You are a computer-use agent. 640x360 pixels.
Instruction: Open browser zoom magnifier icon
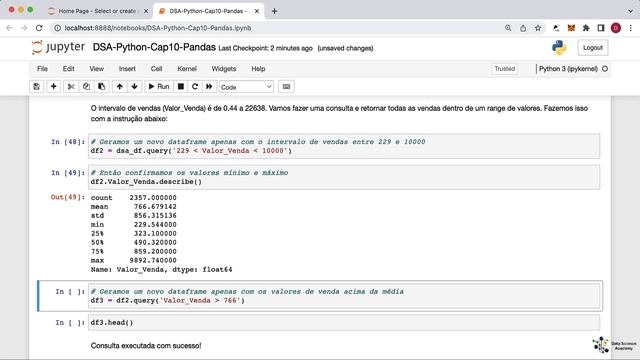point(508,28)
